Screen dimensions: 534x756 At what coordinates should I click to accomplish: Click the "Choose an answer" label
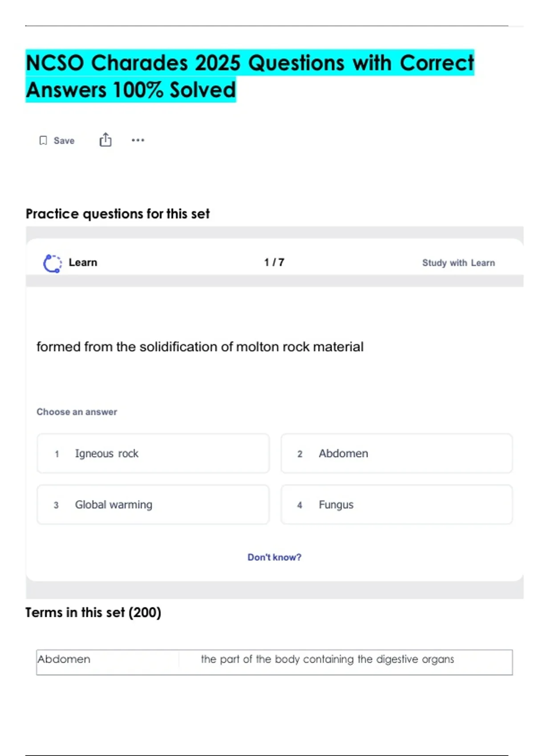click(x=77, y=412)
